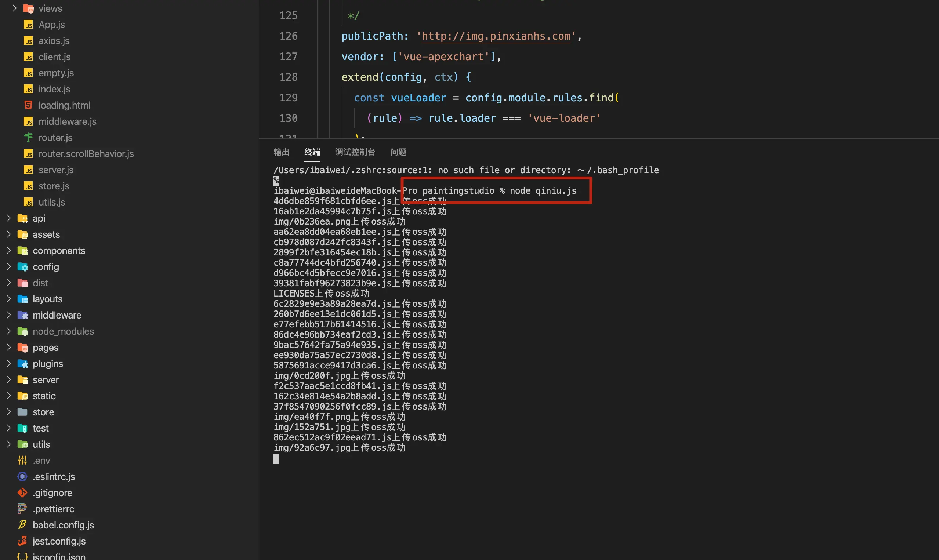
Task: Open the 调试控制台 tab
Action: click(x=355, y=152)
